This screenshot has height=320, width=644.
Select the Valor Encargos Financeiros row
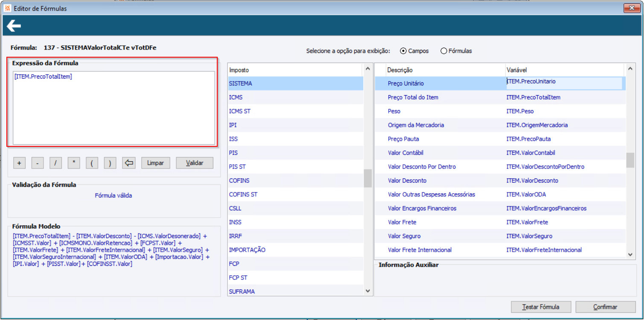tap(499, 208)
